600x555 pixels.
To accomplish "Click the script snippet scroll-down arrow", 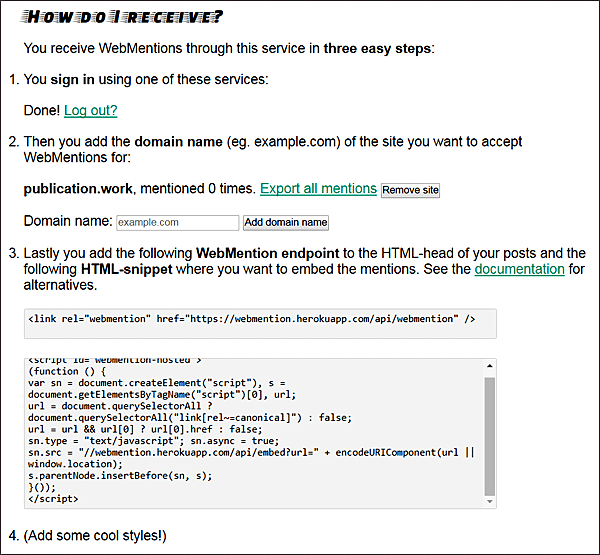I will (489, 501).
